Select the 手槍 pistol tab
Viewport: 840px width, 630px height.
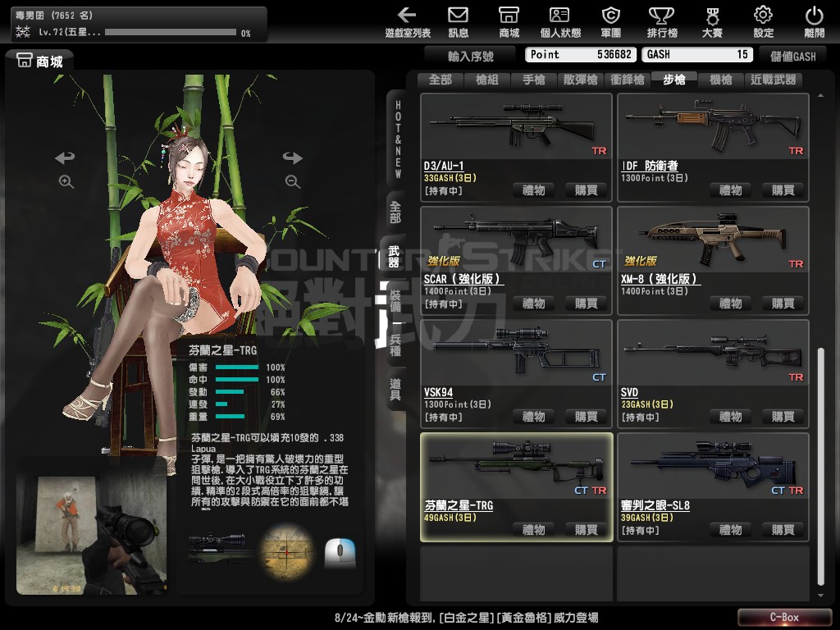(533, 80)
